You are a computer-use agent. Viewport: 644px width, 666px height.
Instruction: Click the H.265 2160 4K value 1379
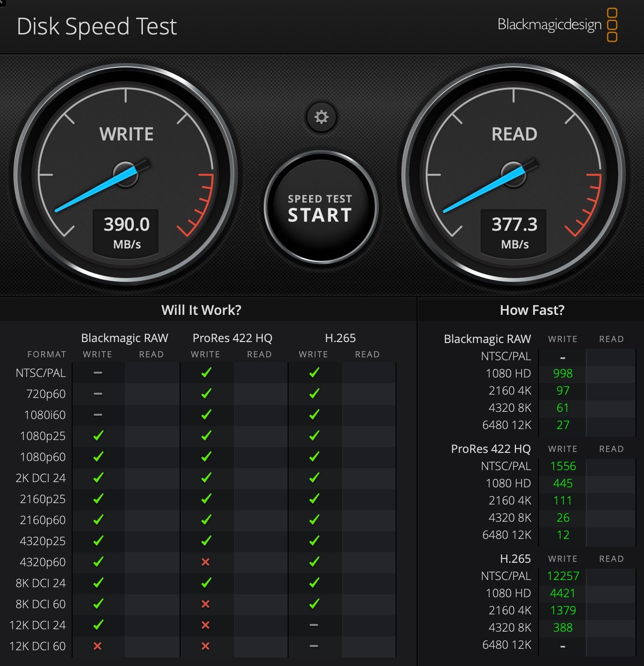pyautogui.click(x=563, y=610)
